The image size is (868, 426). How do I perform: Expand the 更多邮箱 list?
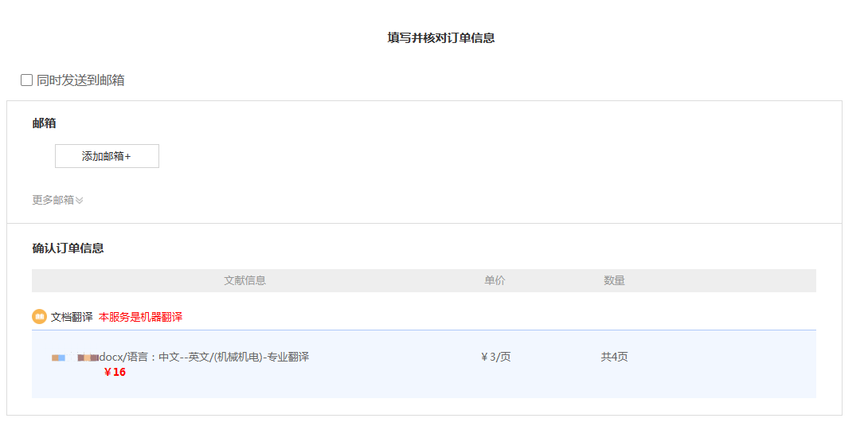[57, 200]
